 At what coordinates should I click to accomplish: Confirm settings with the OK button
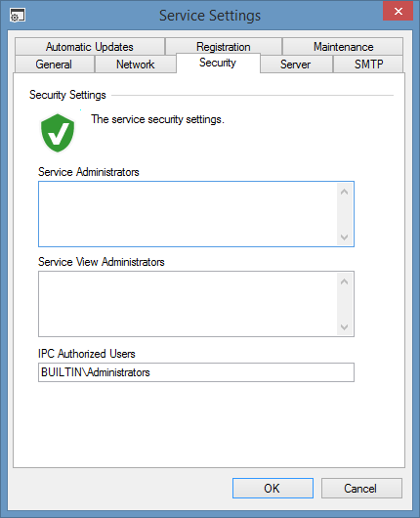[273, 488]
